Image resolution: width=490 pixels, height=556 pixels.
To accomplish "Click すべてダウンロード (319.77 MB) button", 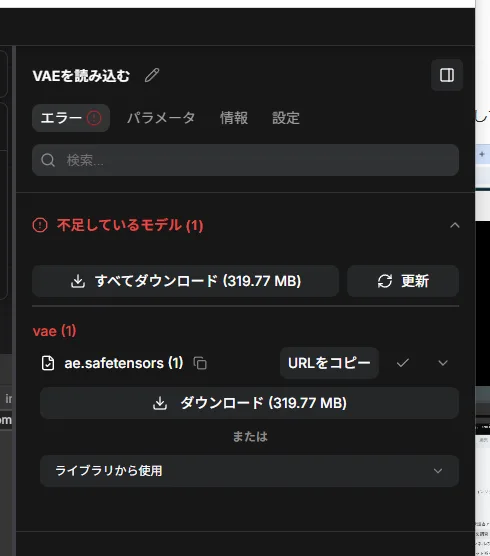I will click(185, 281).
